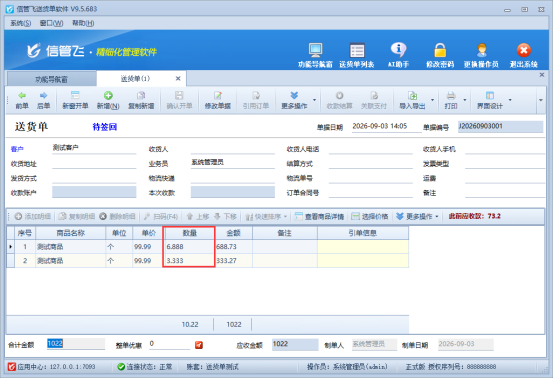Click 界面设计 layout icon

tap(490, 100)
